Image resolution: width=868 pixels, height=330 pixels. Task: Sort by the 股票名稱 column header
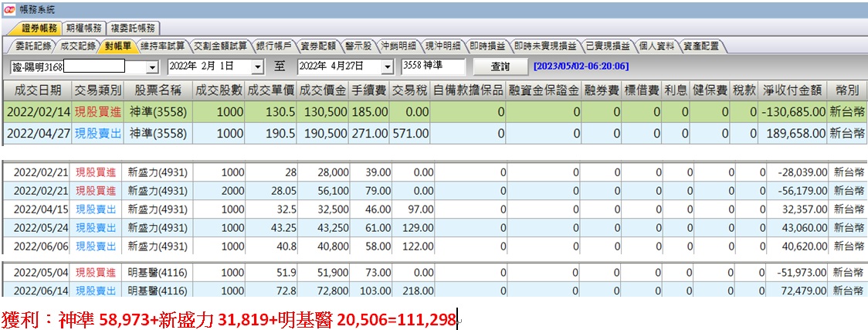tap(158, 90)
